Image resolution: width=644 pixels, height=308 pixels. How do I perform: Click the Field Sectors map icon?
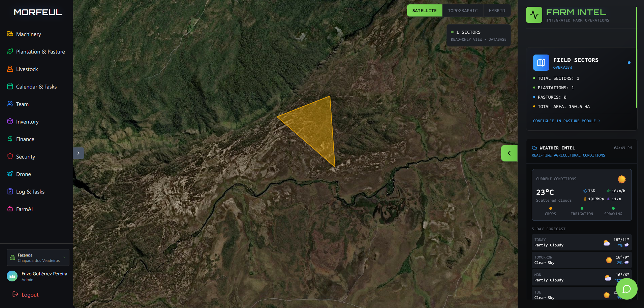pos(541,63)
